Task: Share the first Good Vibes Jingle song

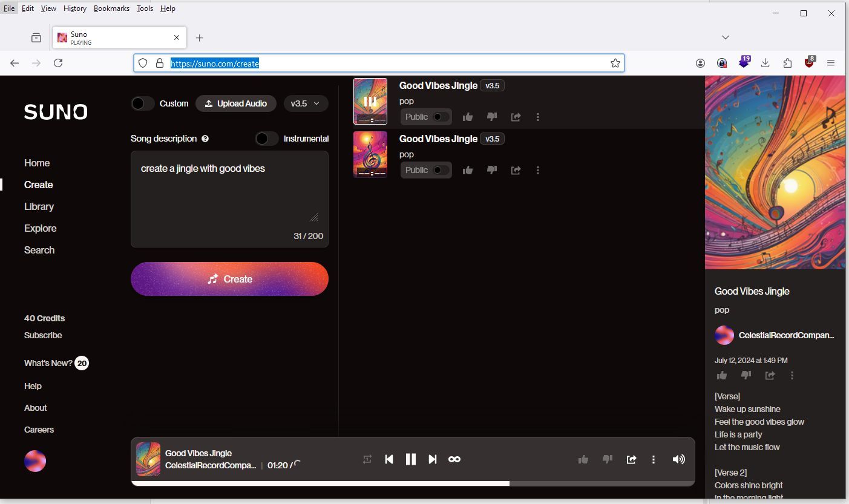Action: pos(516,117)
